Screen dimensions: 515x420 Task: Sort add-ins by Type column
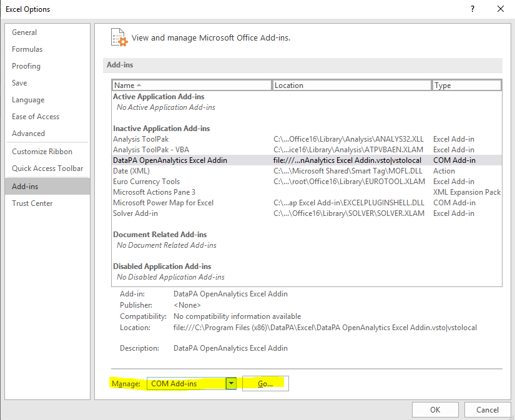coord(467,85)
